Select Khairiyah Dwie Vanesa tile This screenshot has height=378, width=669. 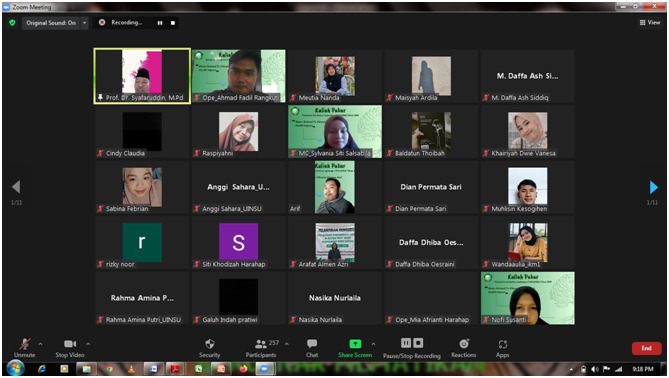[528, 131]
